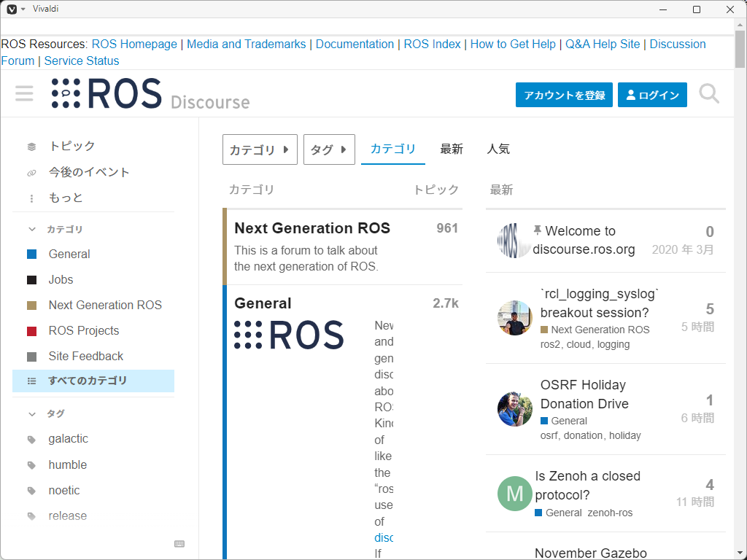Screen dimensions: 747x560
Task: Open the Q&A Help Site link
Action: tap(603, 44)
